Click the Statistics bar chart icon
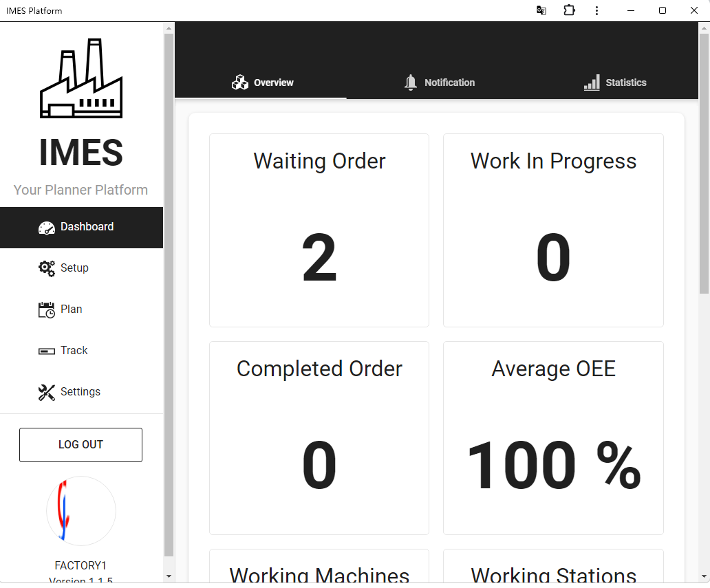The image size is (710, 588). [592, 83]
